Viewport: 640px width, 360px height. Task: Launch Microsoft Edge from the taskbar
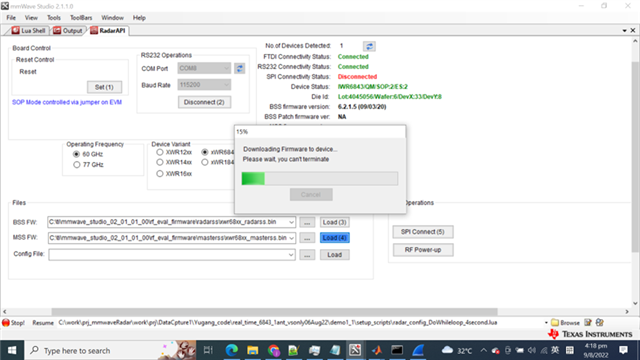(x=231, y=350)
